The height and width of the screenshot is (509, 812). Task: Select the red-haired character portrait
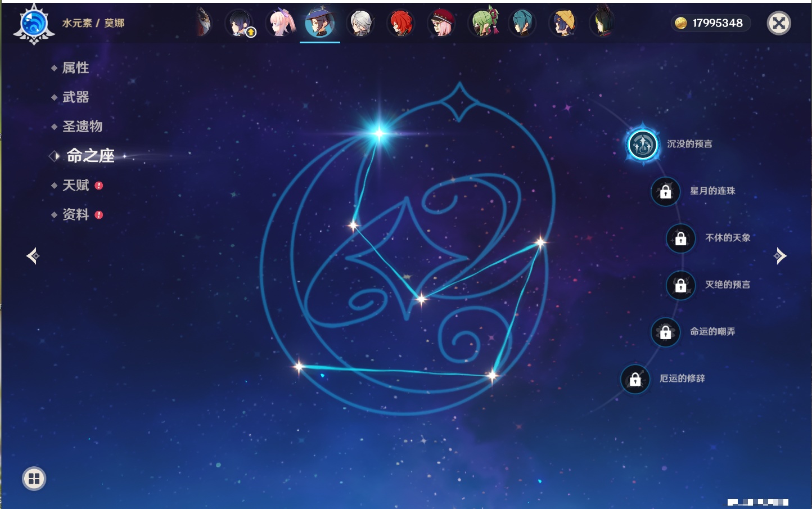401,23
